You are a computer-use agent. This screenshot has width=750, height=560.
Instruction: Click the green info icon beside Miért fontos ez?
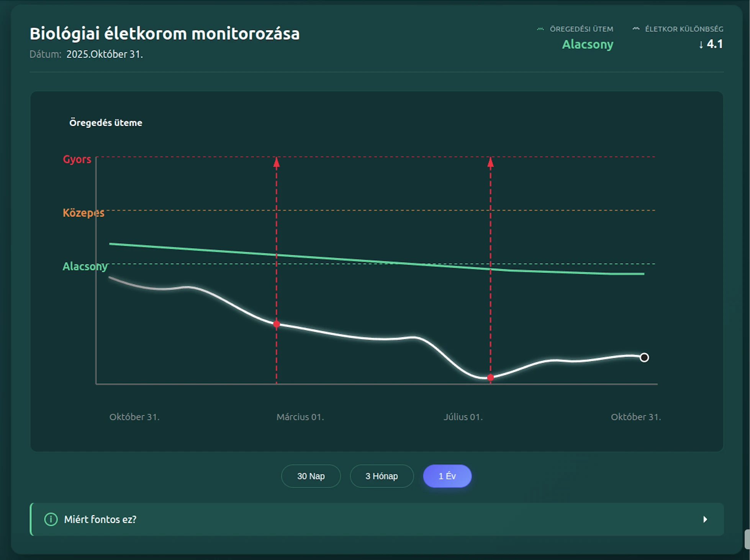coord(51,519)
